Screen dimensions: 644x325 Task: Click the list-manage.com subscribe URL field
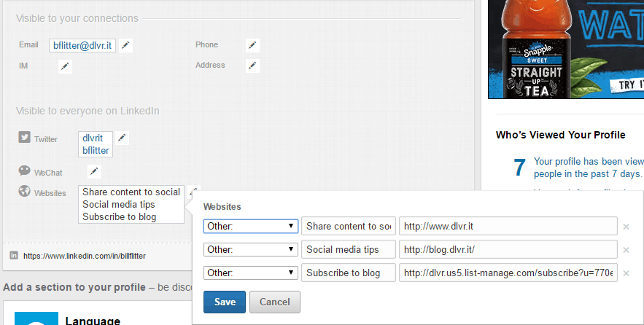(508, 273)
